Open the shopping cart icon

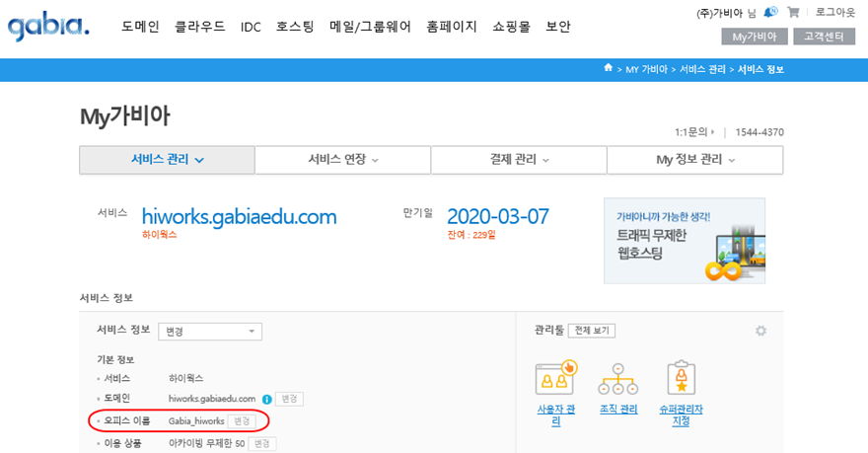(x=793, y=12)
